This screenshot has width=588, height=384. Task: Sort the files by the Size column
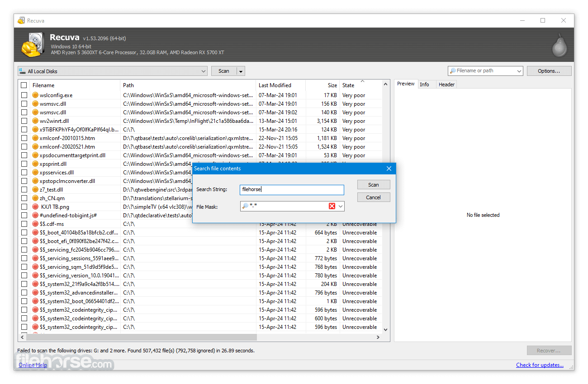pyautogui.click(x=322, y=85)
